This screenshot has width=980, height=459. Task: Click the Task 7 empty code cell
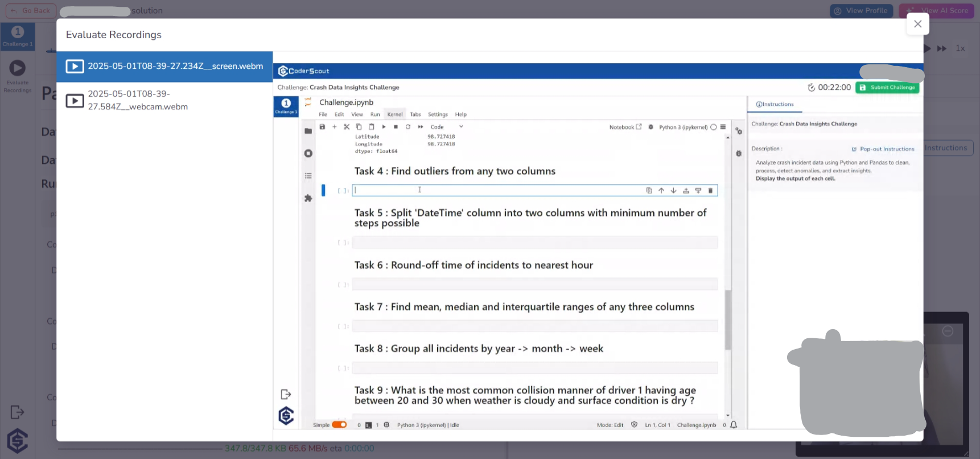(x=534, y=326)
